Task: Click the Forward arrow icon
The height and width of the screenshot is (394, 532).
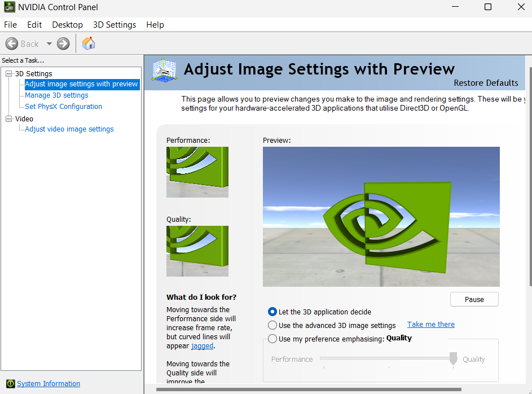Action: [x=63, y=44]
